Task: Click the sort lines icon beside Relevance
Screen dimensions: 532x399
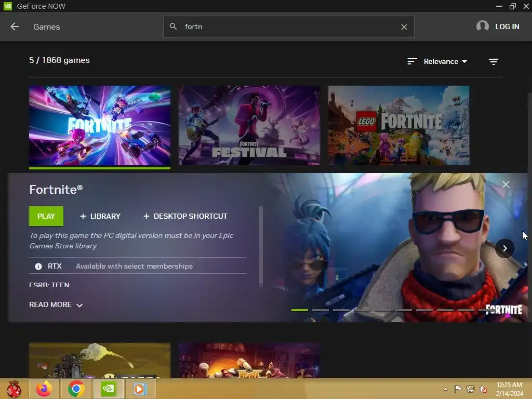Action: [x=412, y=61]
